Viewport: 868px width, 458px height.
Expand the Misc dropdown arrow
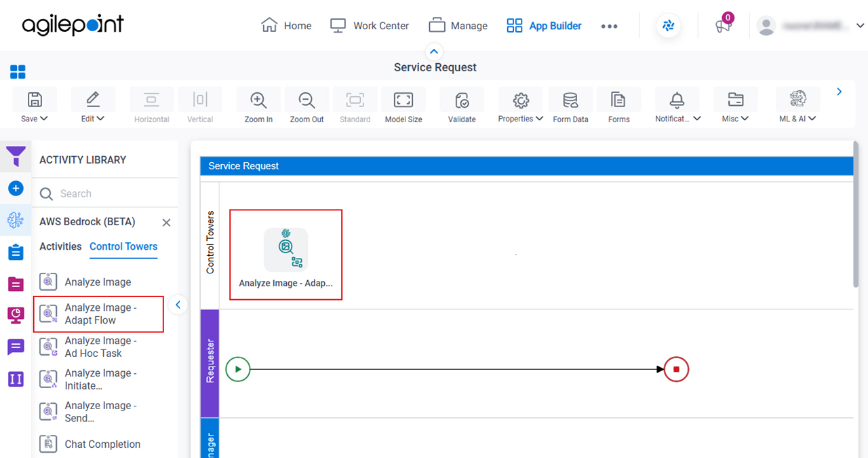coord(745,119)
